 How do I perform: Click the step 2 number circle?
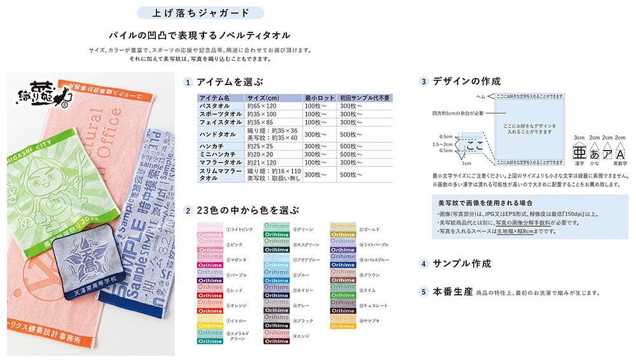tap(188, 210)
